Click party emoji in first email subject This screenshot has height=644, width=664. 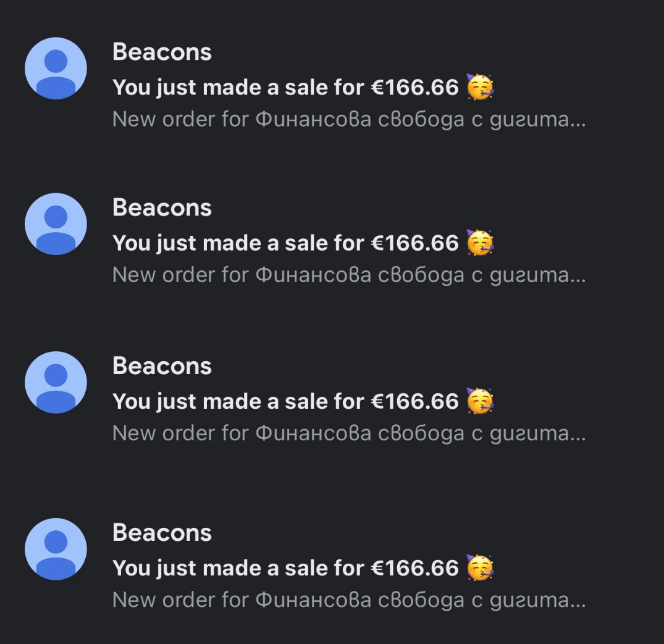point(479,87)
